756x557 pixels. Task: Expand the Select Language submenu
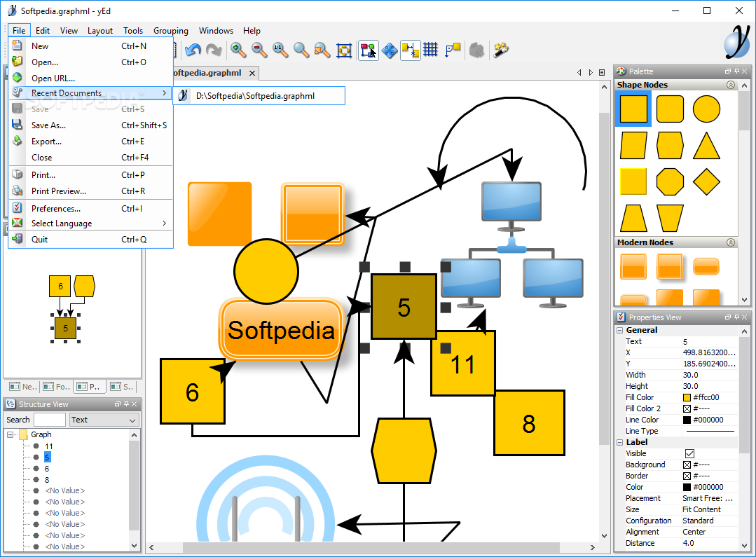coord(90,224)
